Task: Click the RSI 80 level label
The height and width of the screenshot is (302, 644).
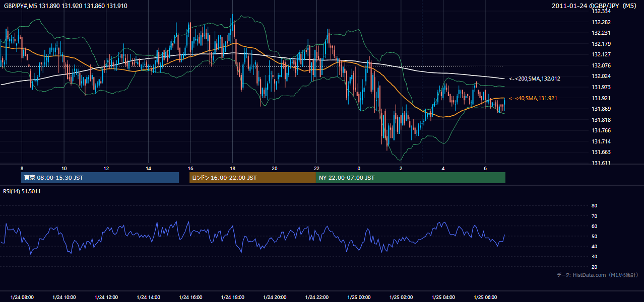Action: (x=594, y=206)
